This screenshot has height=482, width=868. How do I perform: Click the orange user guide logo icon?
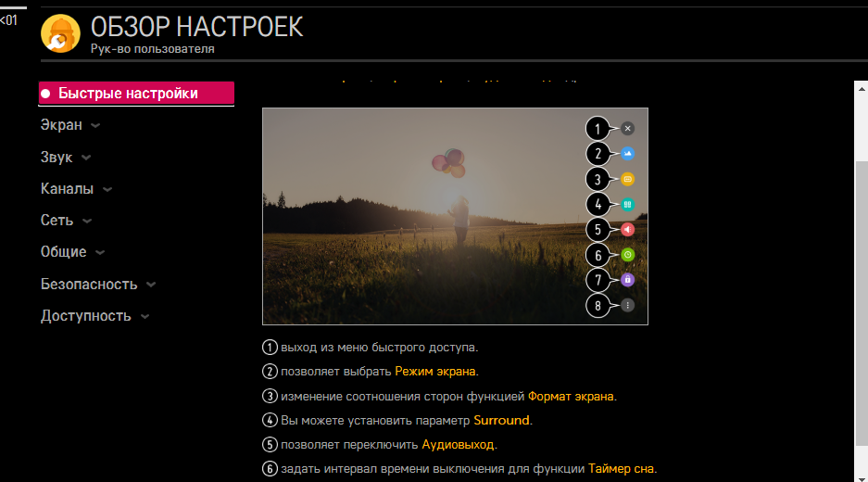60,34
